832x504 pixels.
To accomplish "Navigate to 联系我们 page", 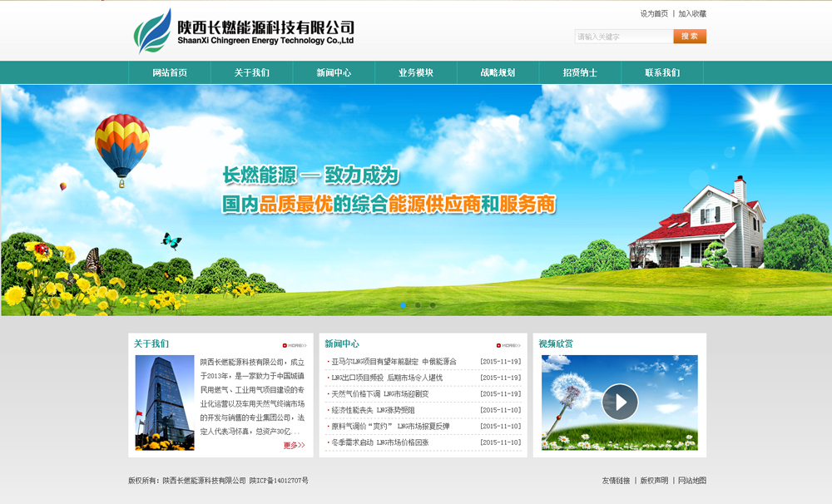I will pyautogui.click(x=662, y=73).
